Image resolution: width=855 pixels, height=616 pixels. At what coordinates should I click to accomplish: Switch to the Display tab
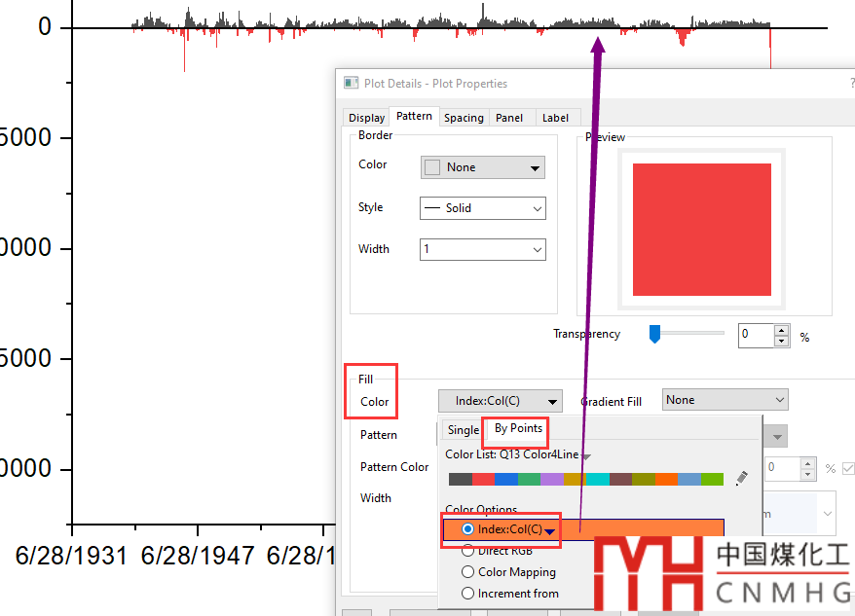[366, 118]
